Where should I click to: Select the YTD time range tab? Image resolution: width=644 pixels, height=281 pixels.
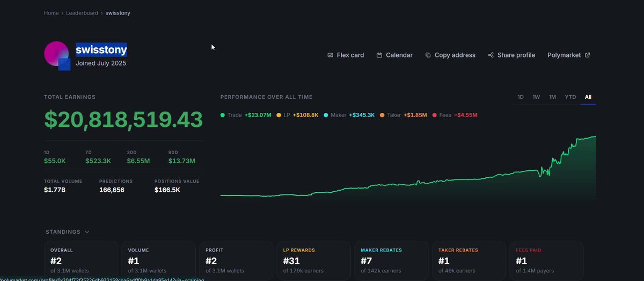coord(570,97)
